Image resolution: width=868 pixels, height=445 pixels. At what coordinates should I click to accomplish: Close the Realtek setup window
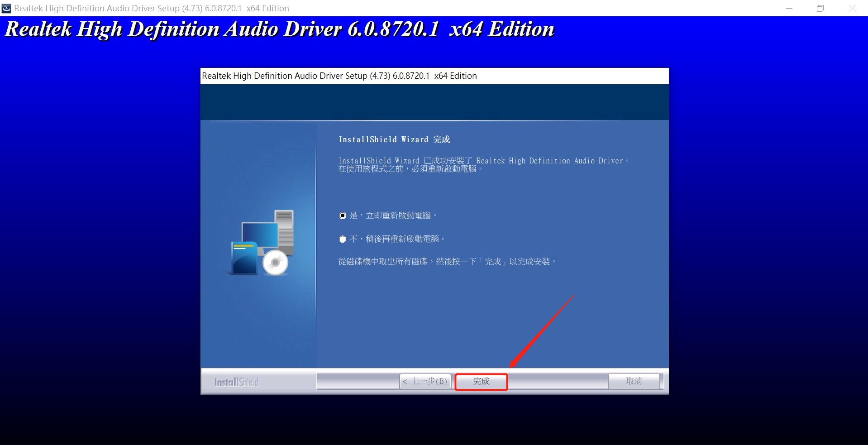(x=852, y=8)
